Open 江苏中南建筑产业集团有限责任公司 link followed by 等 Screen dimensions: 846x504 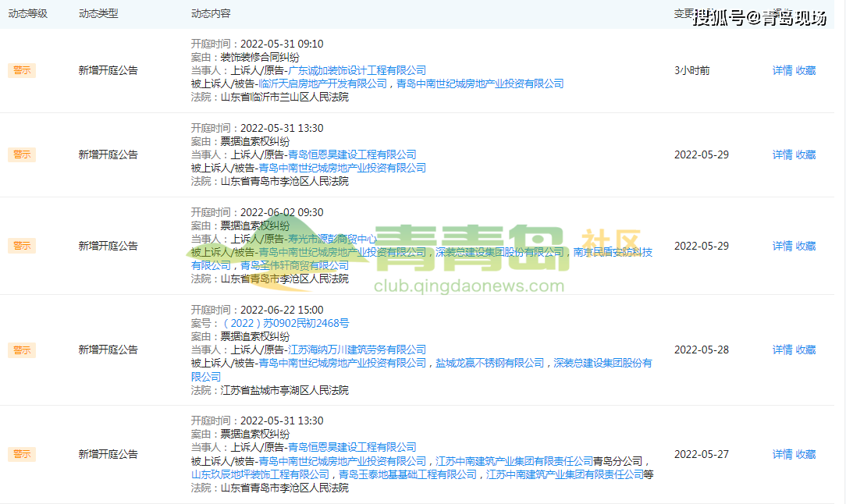click(565, 474)
